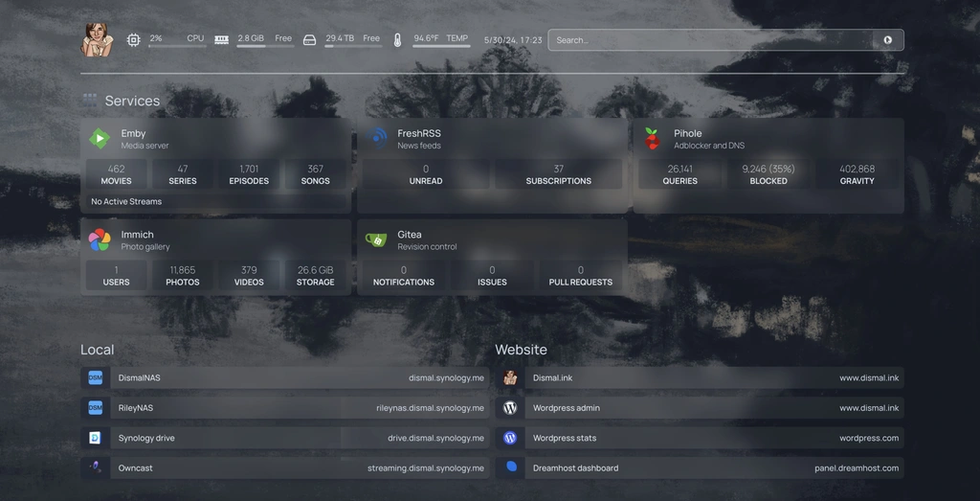
Task: Click the Emby SONGS count 367
Action: tap(316, 174)
